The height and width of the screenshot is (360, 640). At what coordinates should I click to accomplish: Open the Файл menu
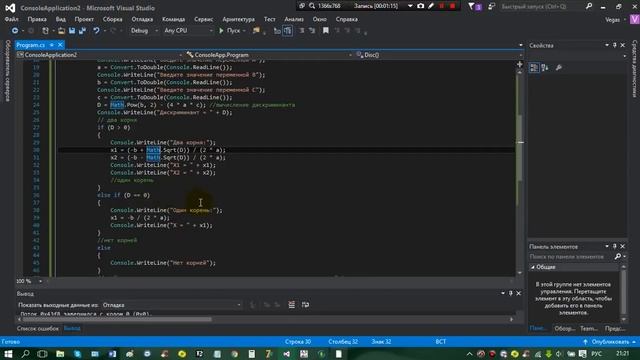click(x=11, y=19)
